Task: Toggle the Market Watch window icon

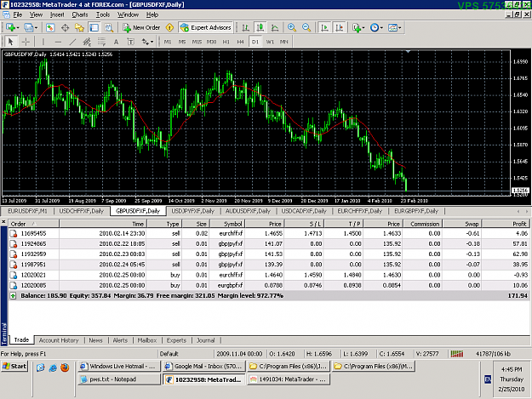Action: point(50,27)
